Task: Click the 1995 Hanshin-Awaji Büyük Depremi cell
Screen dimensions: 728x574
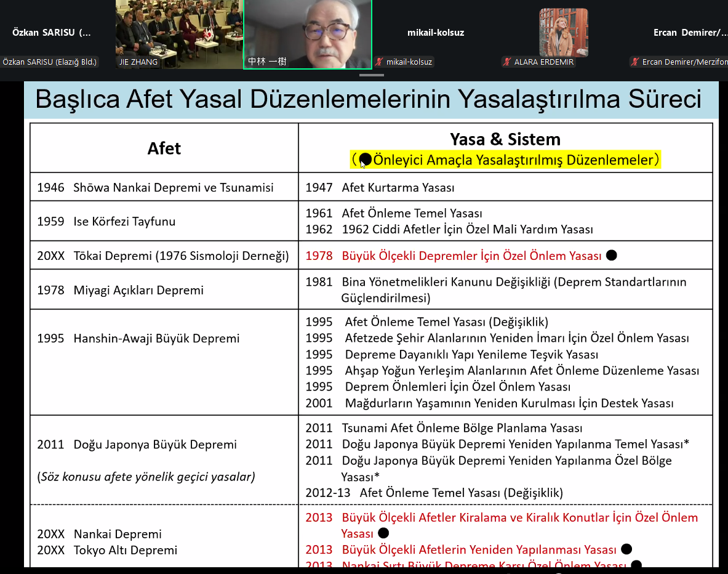Action: [x=138, y=338]
